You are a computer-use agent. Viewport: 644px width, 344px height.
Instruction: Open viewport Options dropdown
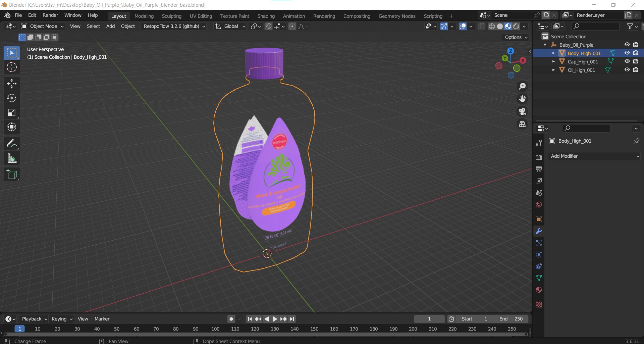516,37
